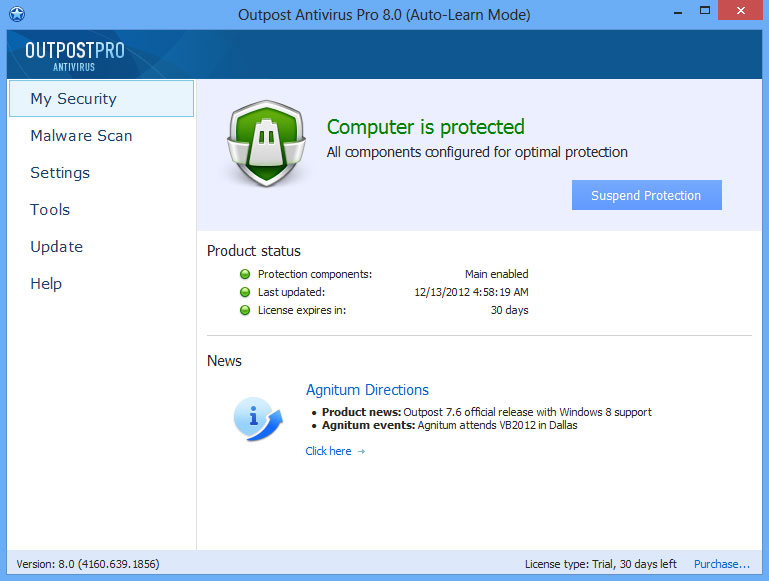Click the '12/13/2012 4:58:19 AM' timestamp
The image size is (769, 581).
coord(471,292)
